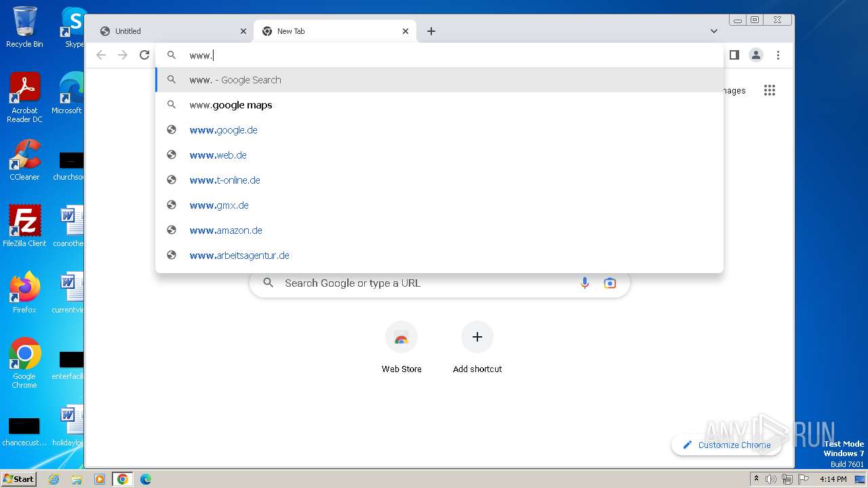Image resolution: width=868 pixels, height=488 pixels.
Task: Open Recycle Bin desktop icon
Action: click(x=24, y=27)
